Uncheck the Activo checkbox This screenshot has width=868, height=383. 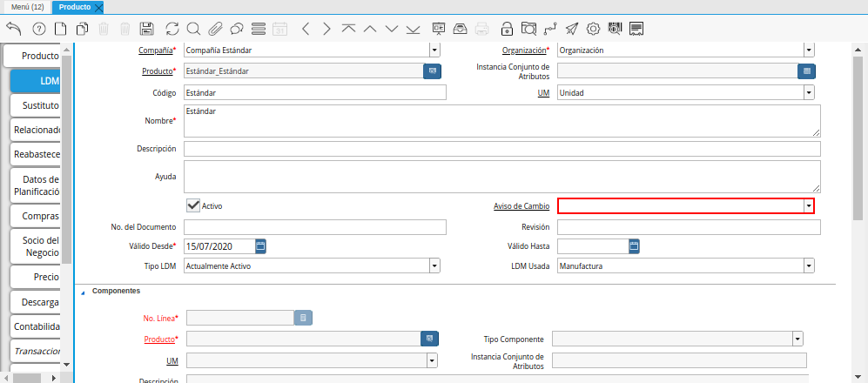pyautogui.click(x=194, y=205)
